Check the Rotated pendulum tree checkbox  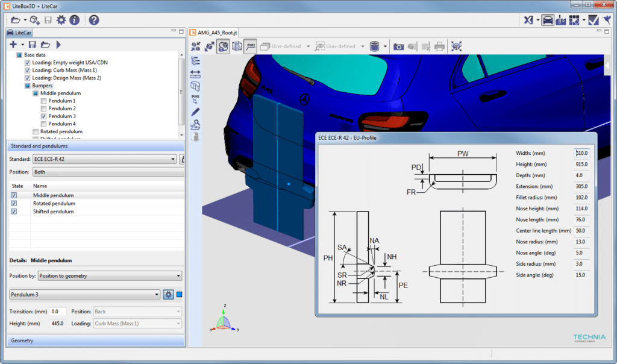coord(36,132)
